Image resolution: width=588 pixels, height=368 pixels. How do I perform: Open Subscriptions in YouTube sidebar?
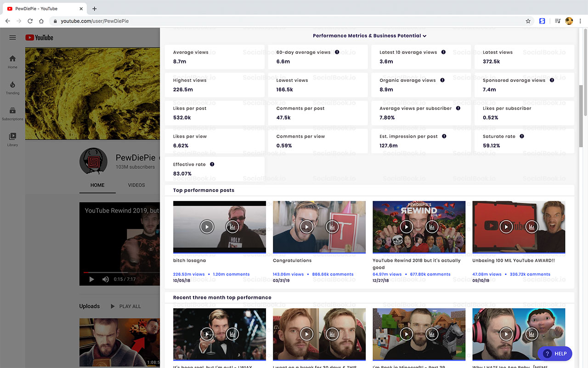[12, 114]
